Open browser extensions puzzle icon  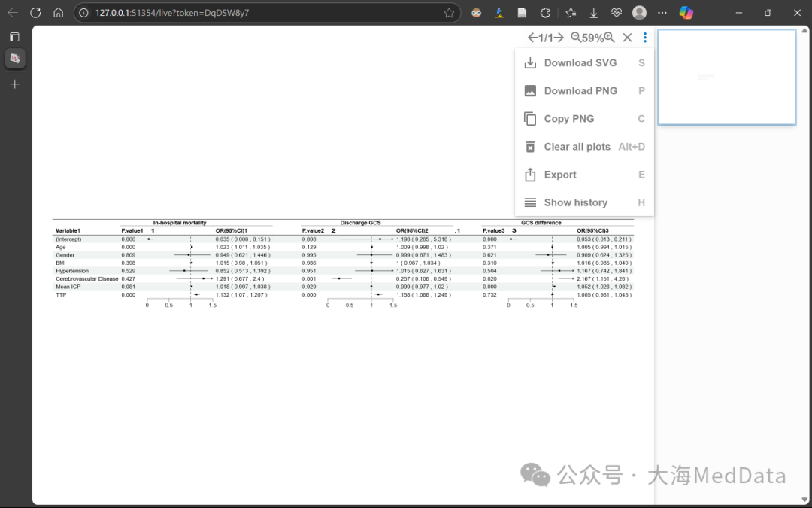click(x=545, y=13)
